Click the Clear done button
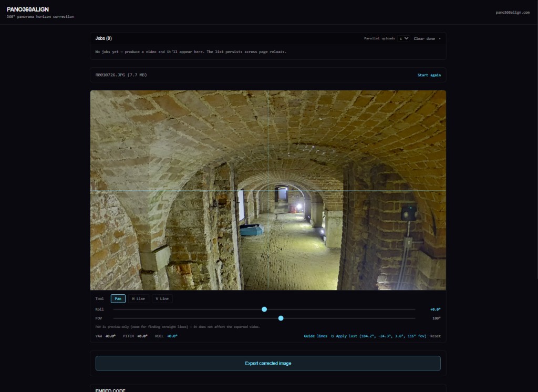This screenshot has width=538, height=392. (424, 39)
